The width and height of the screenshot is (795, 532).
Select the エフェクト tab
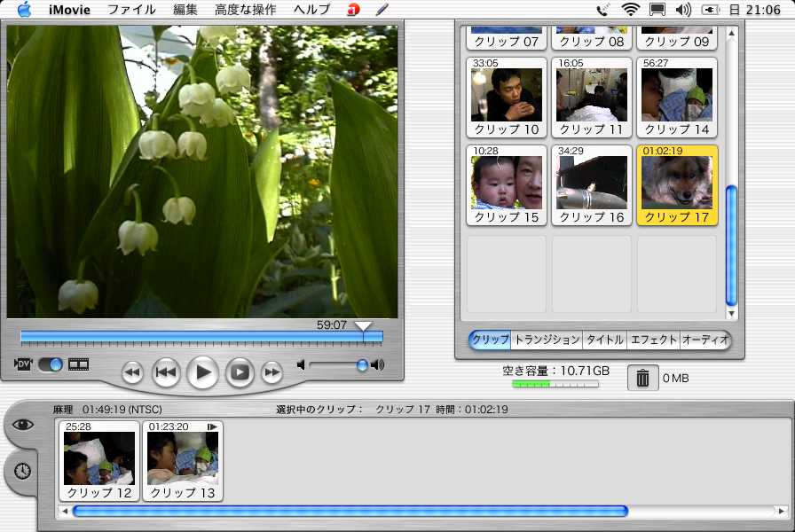654,340
